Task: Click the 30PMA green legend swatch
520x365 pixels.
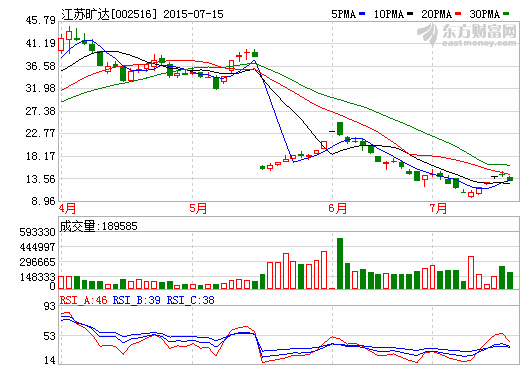Action: (506, 14)
